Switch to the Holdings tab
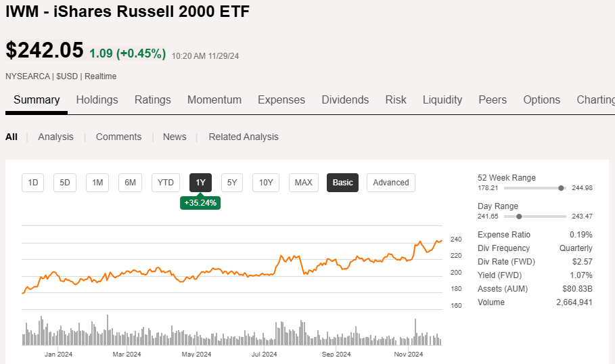This screenshot has height=364, width=615. tap(97, 99)
